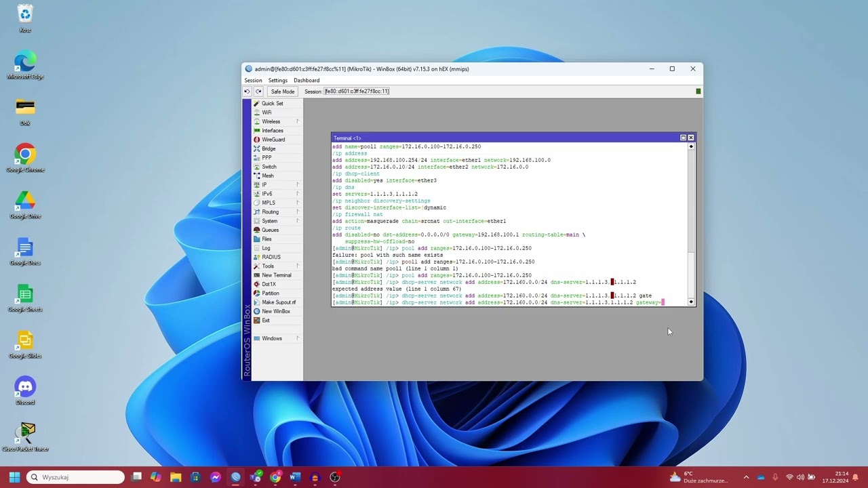This screenshot has width=868, height=488.
Task: Open the volume control in the tray
Action: pos(801,477)
